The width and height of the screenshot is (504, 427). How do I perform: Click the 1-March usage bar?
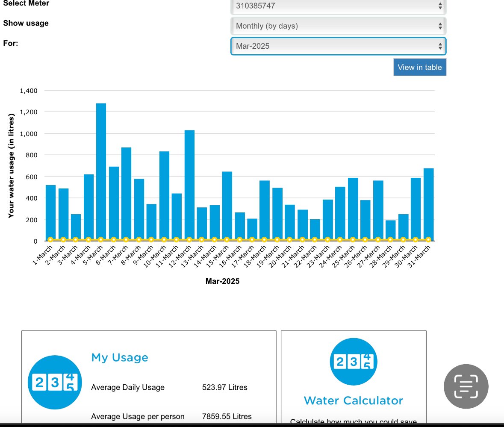[x=50, y=213]
